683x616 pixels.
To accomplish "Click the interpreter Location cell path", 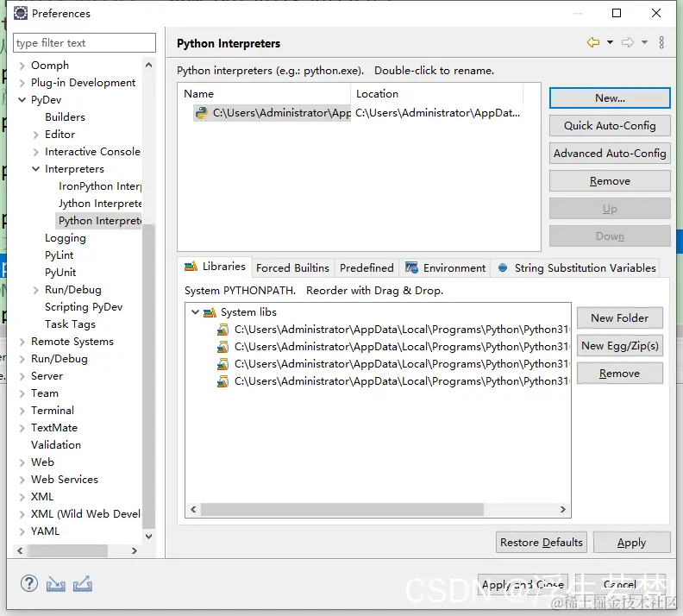I will click(438, 113).
